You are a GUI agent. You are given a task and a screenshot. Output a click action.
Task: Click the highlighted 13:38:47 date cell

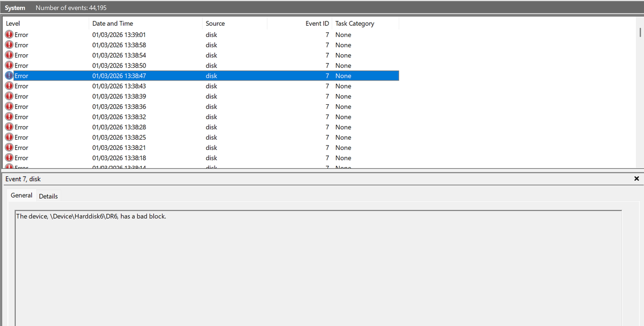(119, 76)
